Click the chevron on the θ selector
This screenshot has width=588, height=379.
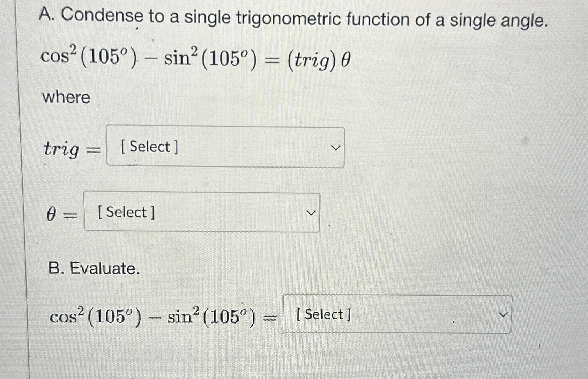(310, 212)
